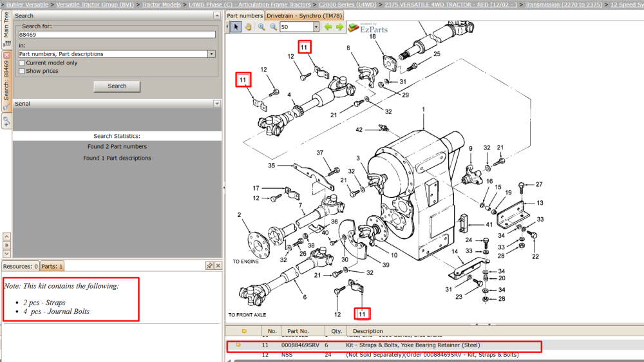Open L4WD Phase (C) Articulation Frame Tractors breadcrumb
The width and height of the screenshot is (644, 362).
(249, 5)
